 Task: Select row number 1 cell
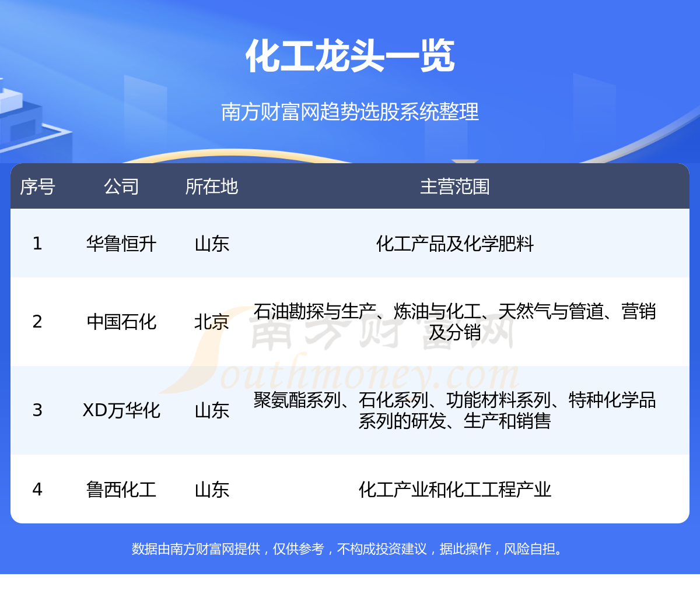[37, 243]
